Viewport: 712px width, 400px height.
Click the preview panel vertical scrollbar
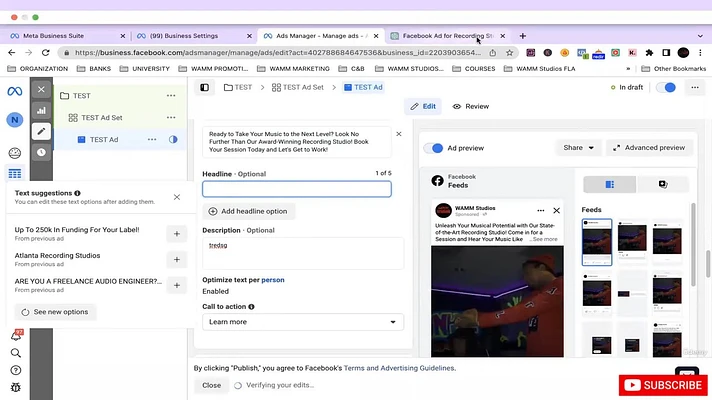point(693,245)
